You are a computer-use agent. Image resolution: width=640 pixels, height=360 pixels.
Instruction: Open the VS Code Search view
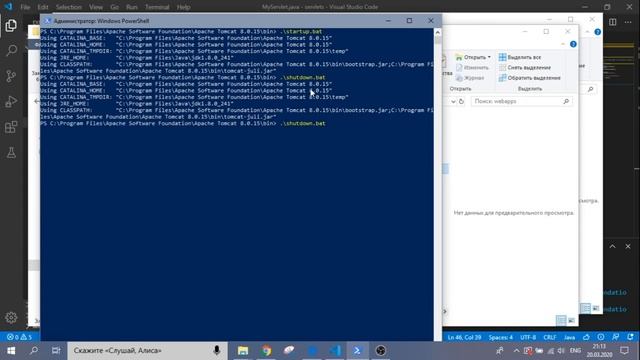click(x=11, y=51)
